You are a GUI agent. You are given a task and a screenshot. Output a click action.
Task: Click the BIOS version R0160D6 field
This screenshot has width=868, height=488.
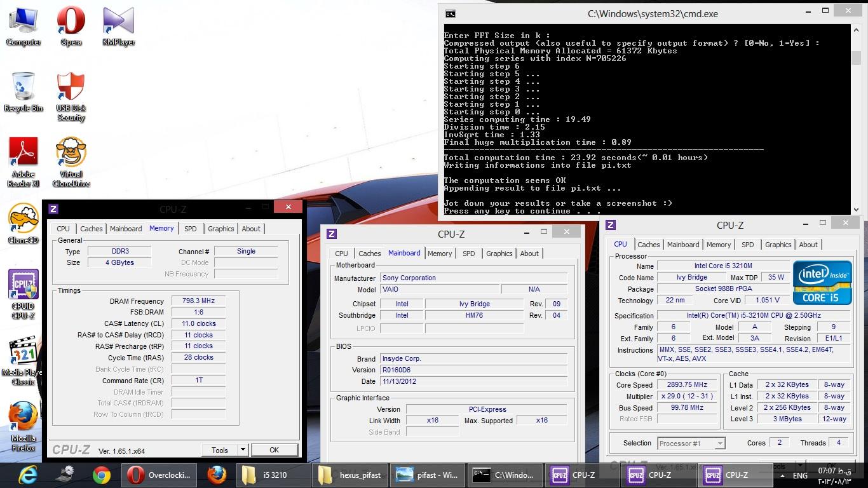tap(473, 370)
